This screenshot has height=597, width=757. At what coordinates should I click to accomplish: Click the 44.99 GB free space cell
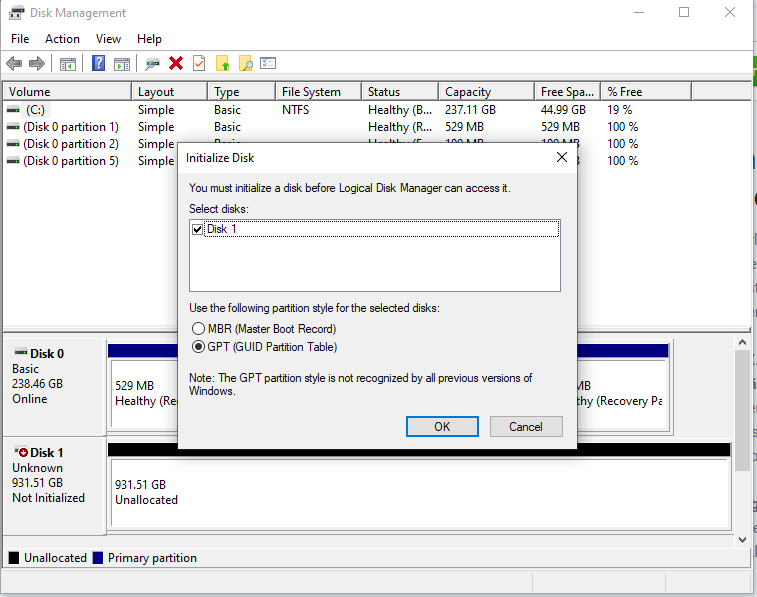click(x=563, y=110)
